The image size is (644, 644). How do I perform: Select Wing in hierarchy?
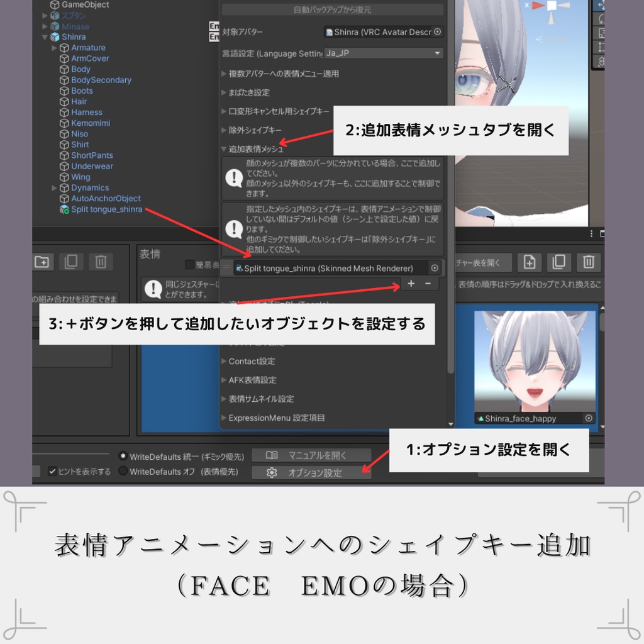click(x=80, y=177)
